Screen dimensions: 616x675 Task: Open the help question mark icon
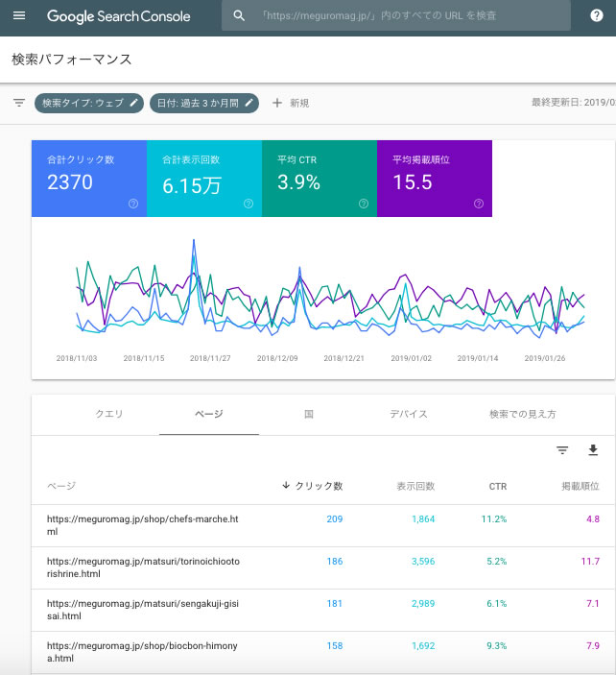coord(596,16)
